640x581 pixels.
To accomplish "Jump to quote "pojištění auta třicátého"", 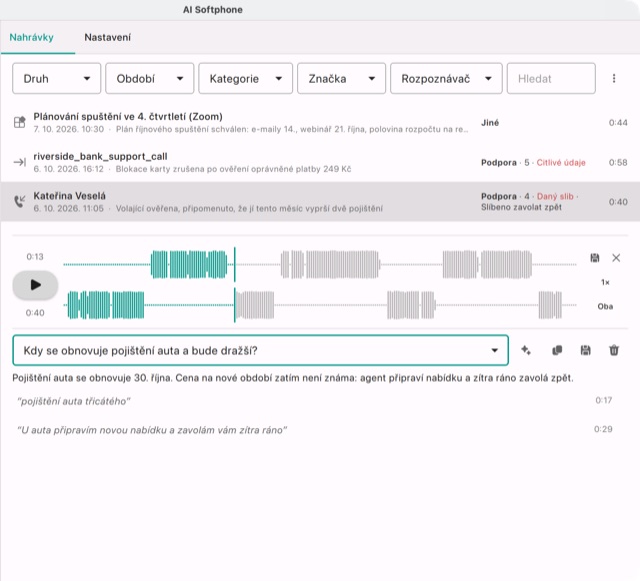I will click(73, 401).
